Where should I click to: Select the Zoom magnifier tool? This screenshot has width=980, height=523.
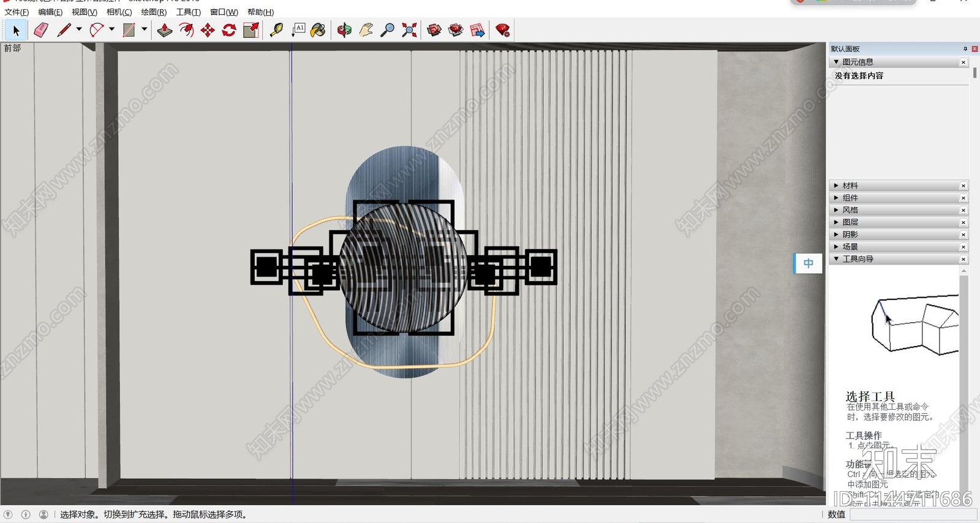pos(387,30)
